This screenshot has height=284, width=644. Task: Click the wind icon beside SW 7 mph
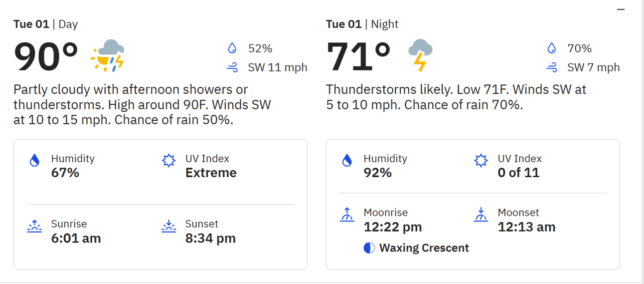(552, 67)
